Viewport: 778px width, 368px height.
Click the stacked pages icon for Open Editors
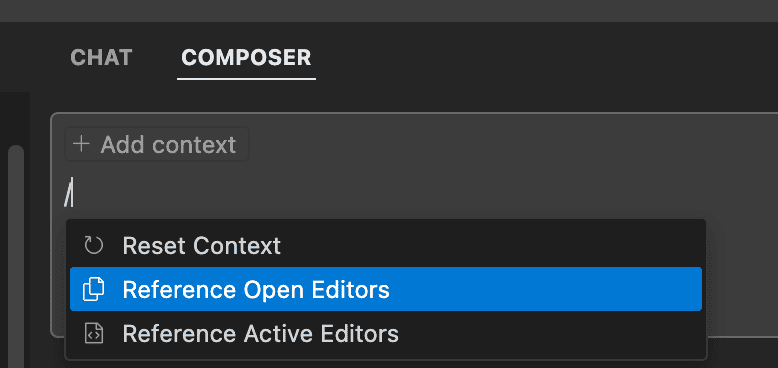[x=94, y=289]
